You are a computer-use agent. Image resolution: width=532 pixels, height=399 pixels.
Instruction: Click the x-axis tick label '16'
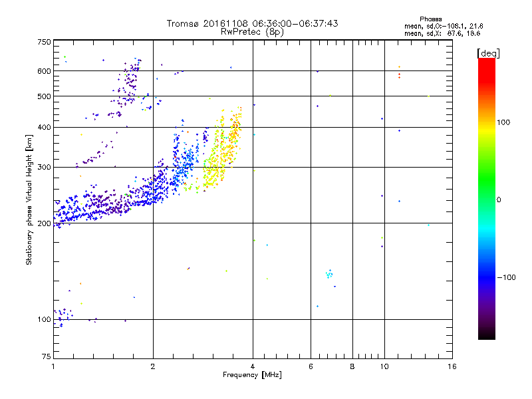point(452,366)
